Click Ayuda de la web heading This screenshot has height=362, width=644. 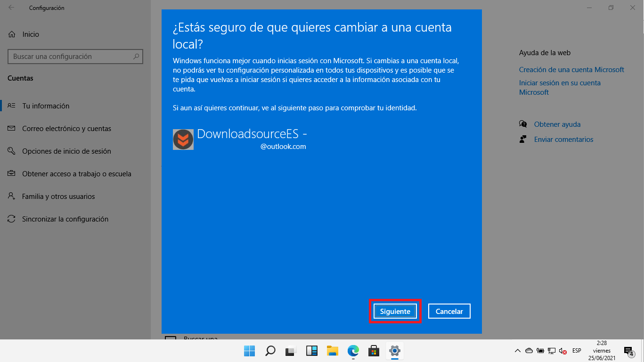pos(545,53)
